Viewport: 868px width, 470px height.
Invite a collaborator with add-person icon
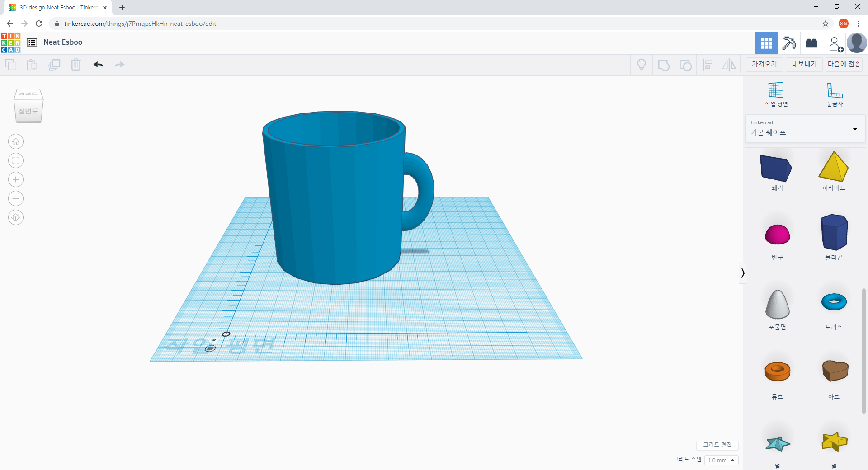835,44
